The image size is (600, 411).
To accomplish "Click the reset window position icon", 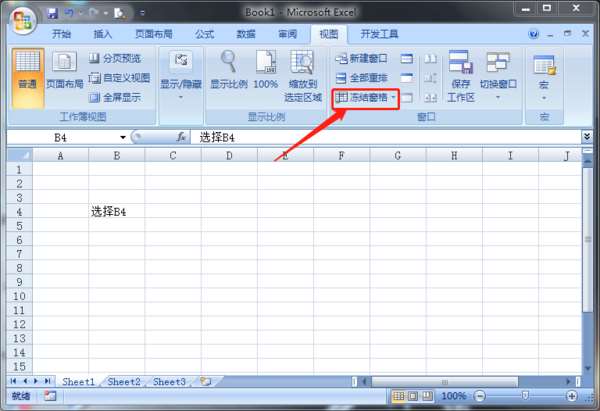I will tap(430, 98).
